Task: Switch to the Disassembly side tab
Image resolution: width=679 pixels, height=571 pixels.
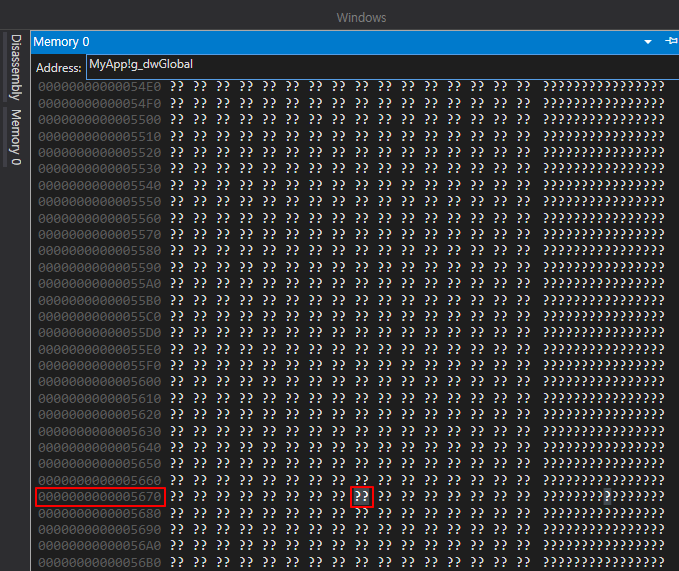Action: [16, 68]
